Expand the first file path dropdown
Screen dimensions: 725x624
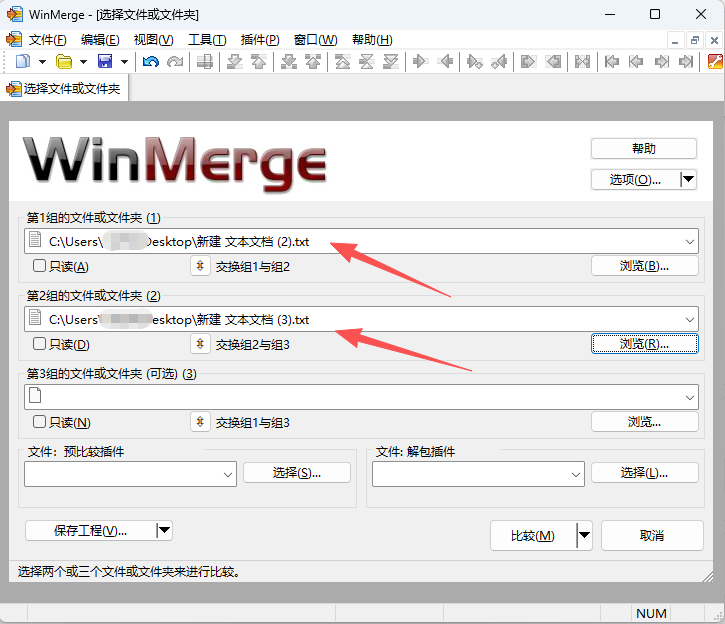690,241
